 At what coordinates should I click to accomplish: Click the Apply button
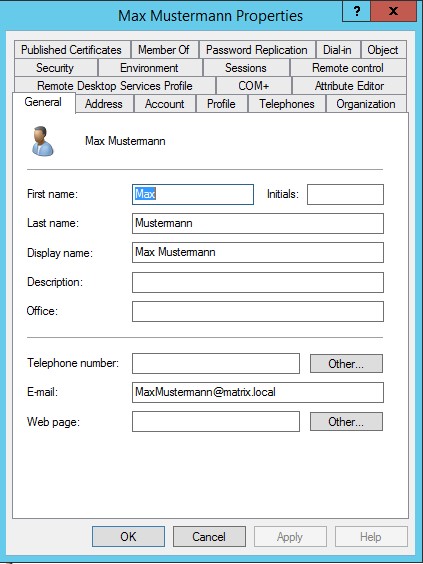290,537
